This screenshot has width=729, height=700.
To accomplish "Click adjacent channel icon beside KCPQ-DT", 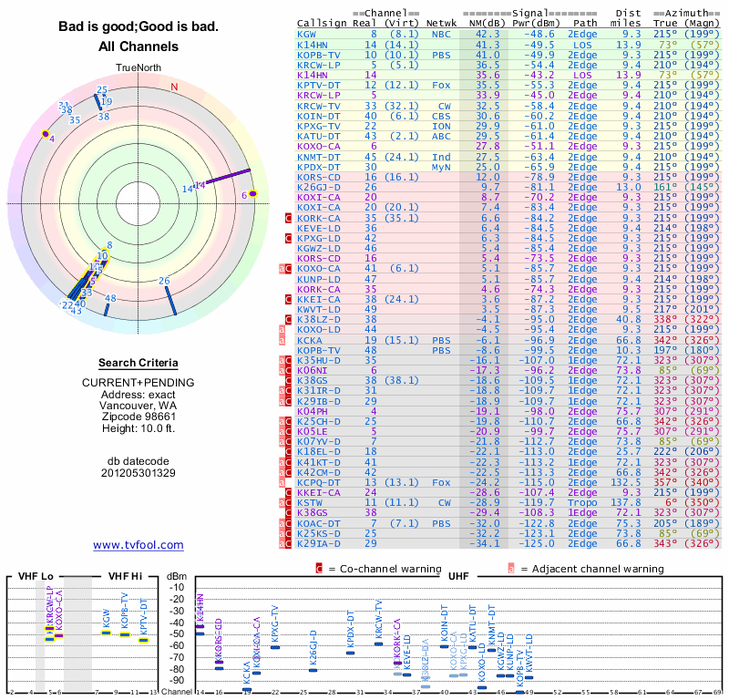I will point(281,482).
